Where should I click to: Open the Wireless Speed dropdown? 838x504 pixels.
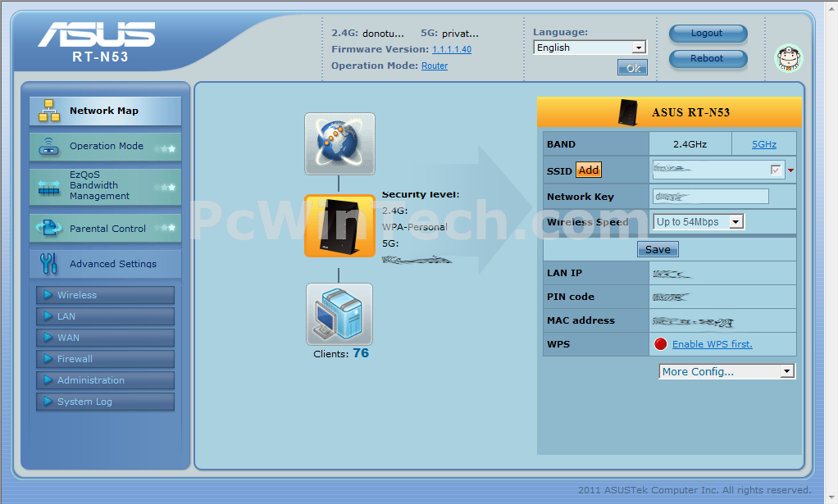[699, 221]
